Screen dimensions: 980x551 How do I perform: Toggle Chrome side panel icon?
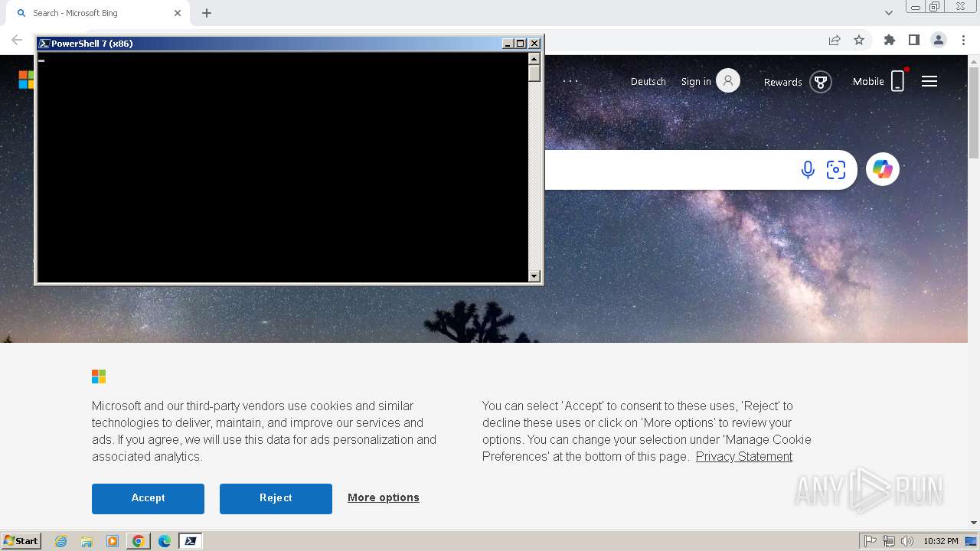tap(914, 40)
